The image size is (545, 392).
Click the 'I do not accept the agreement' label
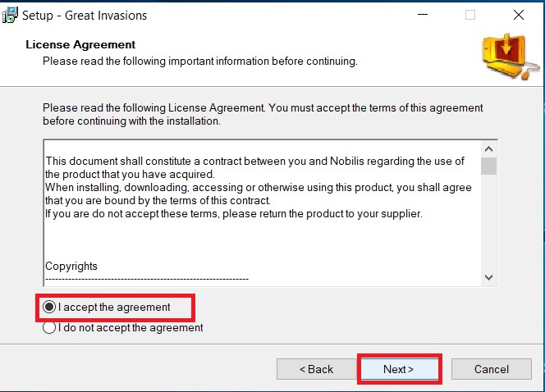(131, 327)
